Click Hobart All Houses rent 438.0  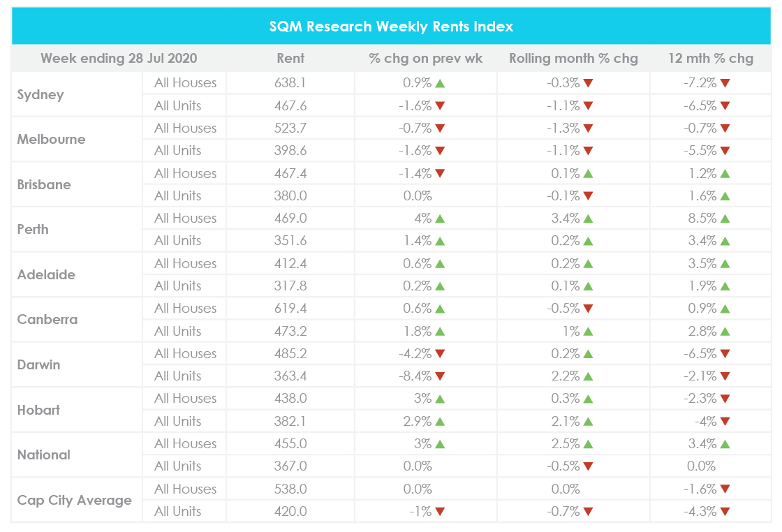coord(290,399)
